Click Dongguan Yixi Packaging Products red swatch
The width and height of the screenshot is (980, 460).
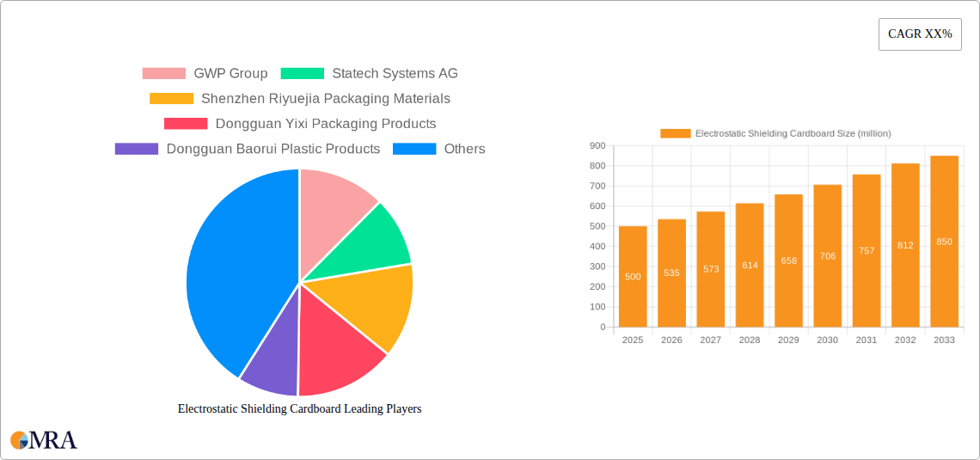coord(186,124)
